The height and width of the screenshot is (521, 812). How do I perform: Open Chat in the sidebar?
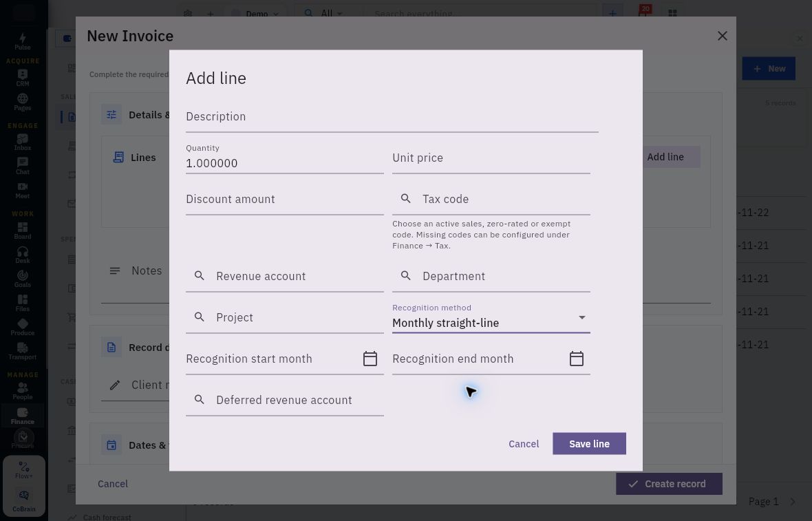[22, 167]
